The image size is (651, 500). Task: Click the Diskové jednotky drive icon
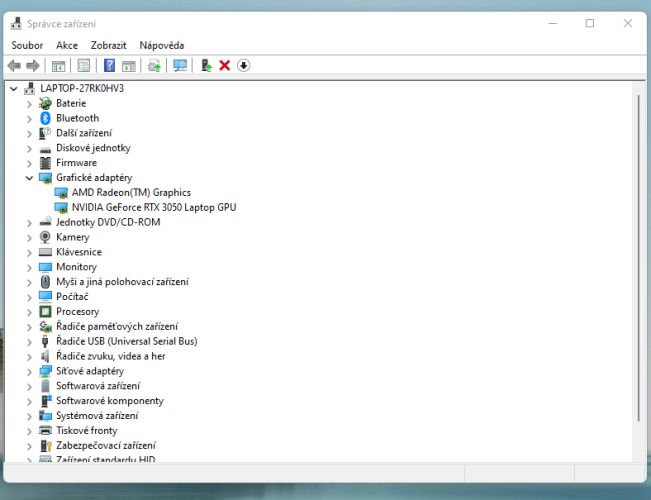point(45,149)
